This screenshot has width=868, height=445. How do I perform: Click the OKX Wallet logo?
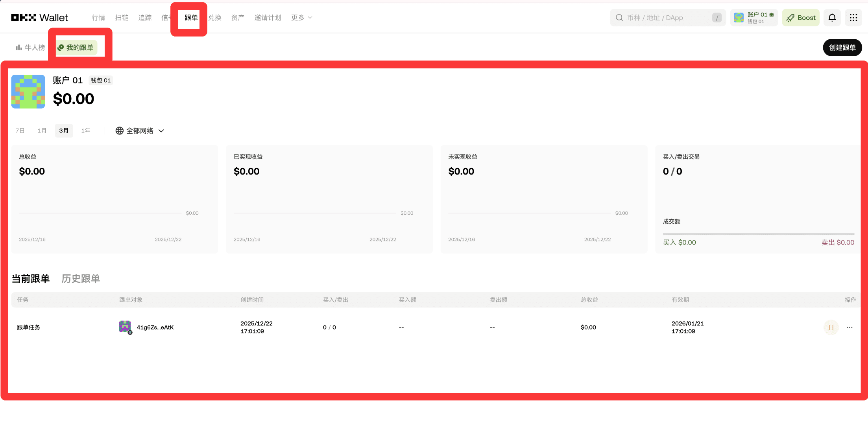click(x=40, y=18)
